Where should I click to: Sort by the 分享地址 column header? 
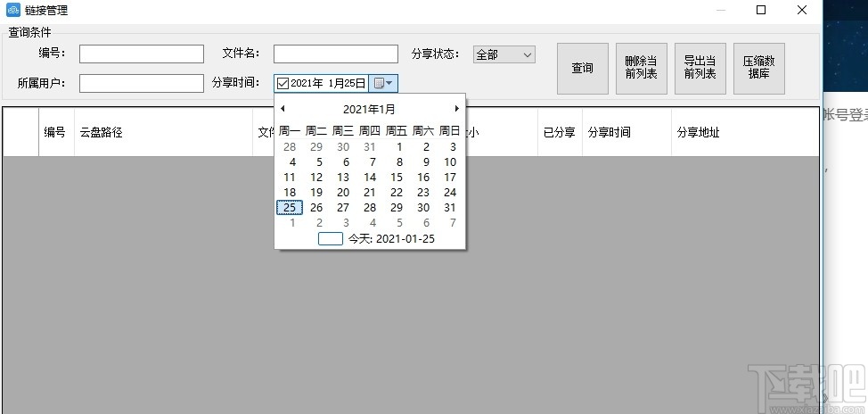coord(744,132)
